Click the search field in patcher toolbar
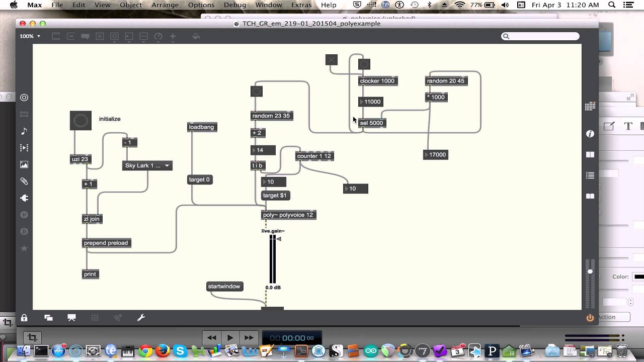The image size is (644, 362). (540, 36)
